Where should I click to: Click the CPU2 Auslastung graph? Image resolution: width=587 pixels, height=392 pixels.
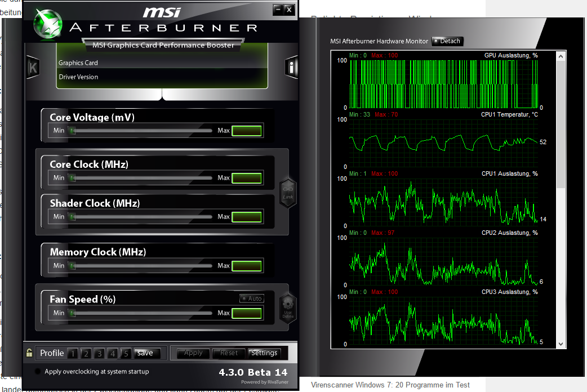tap(443, 261)
